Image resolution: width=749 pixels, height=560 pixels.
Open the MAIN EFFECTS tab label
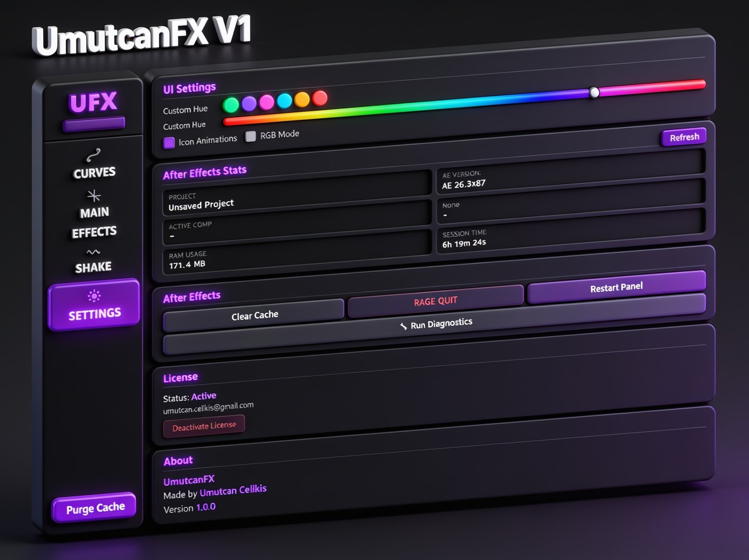click(94, 222)
